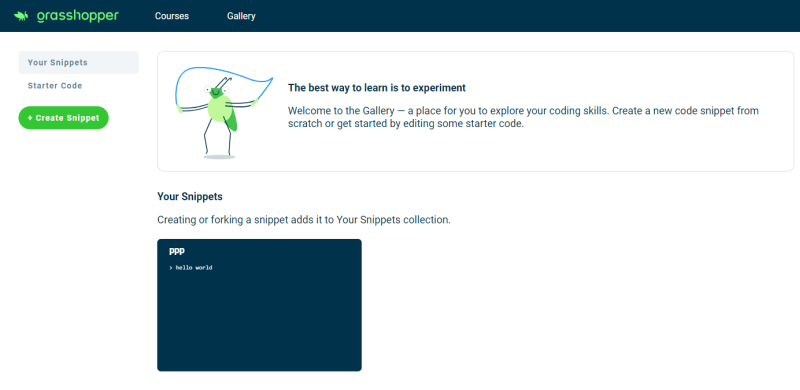This screenshot has height=390, width=800.
Task: Click the Create Snippet button
Action: [x=64, y=118]
